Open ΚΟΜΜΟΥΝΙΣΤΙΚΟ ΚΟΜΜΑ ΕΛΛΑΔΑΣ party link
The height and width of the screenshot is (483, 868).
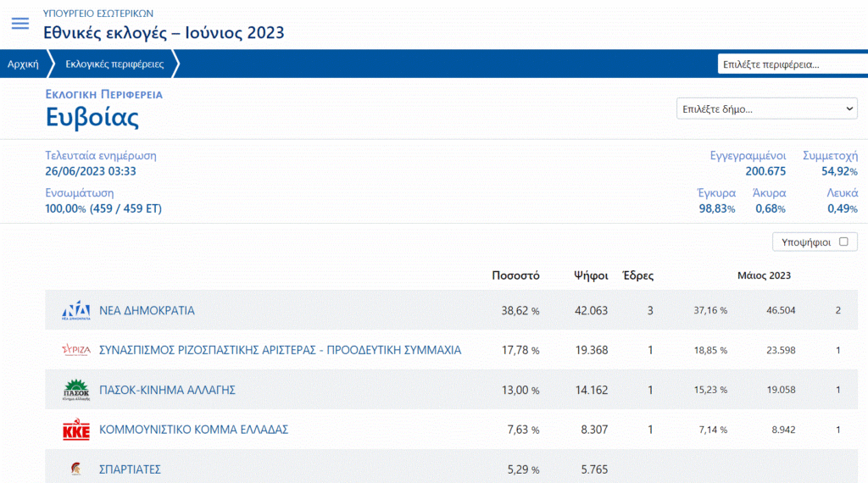pos(193,430)
